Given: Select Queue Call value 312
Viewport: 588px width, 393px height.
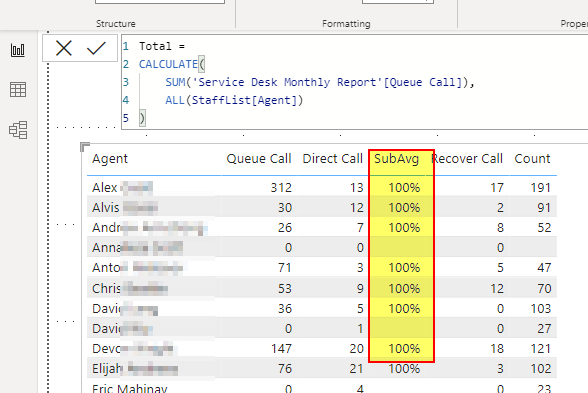Looking at the screenshot, I should [x=281, y=188].
